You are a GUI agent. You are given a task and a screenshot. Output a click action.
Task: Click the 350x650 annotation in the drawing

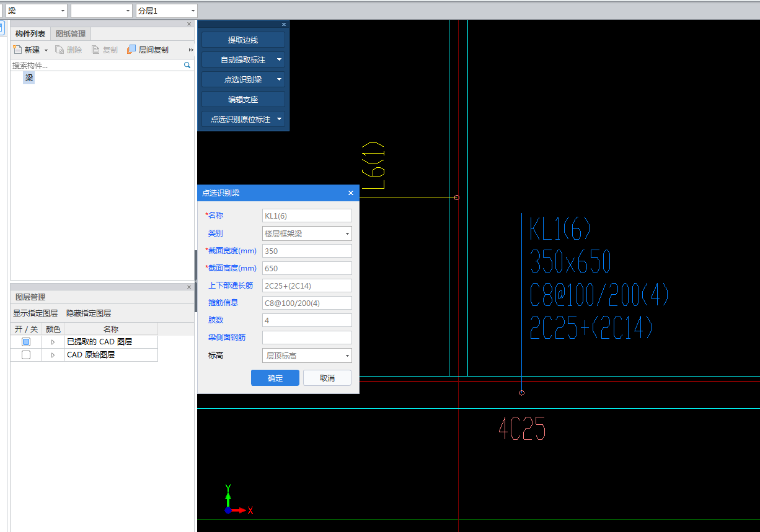570,262
